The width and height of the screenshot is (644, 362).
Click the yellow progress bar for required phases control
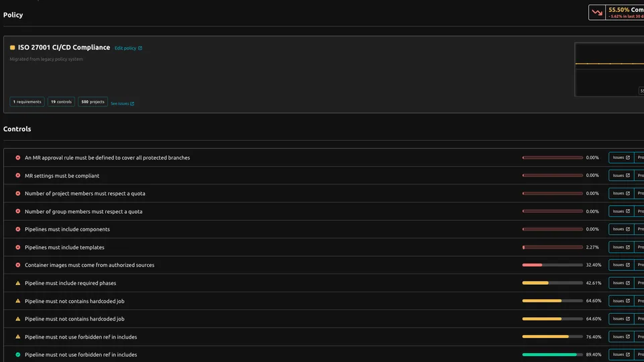click(x=552, y=283)
